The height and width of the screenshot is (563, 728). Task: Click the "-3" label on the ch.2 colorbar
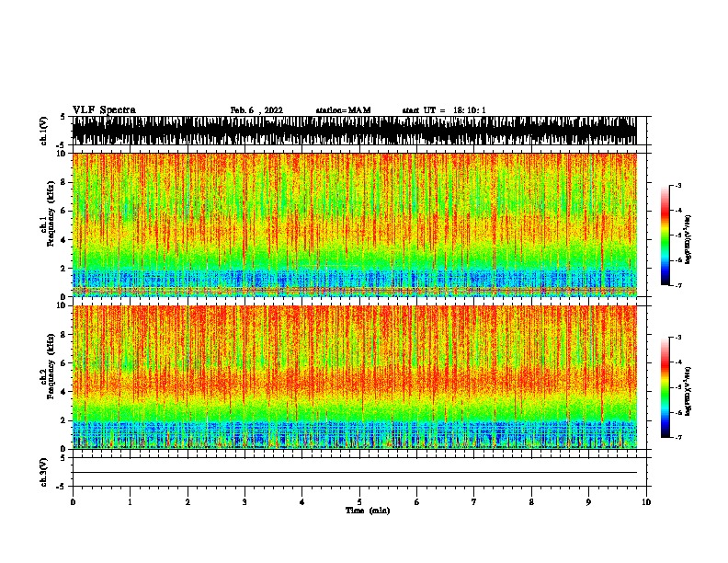click(x=678, y=338)
